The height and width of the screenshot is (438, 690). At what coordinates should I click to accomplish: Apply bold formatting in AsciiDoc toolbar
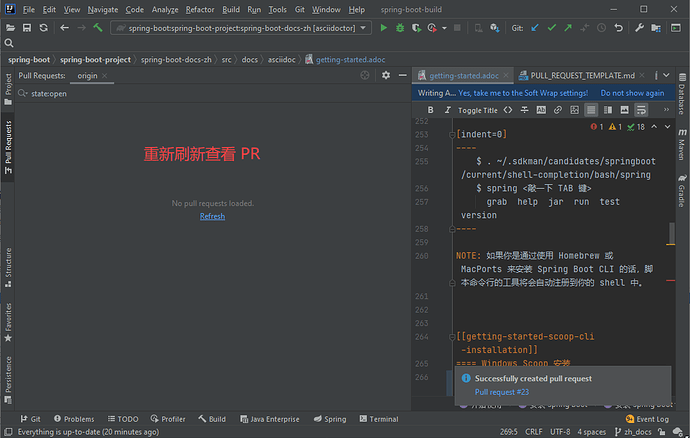click(431, 110)
